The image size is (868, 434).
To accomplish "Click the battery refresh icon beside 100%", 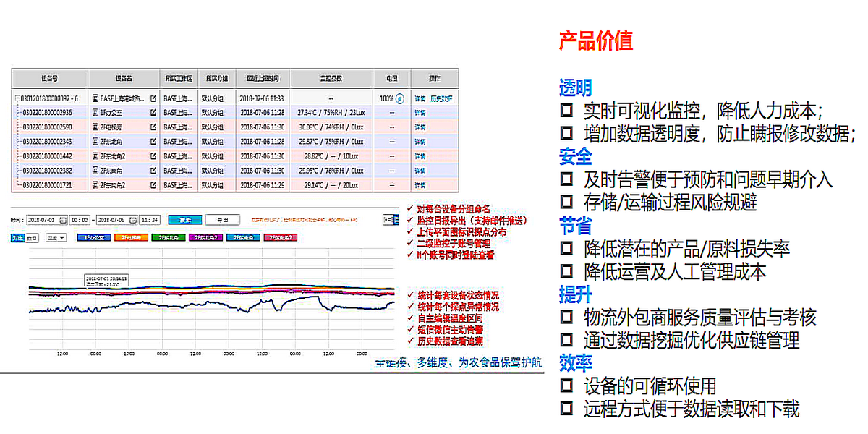I will coord(399,98).
